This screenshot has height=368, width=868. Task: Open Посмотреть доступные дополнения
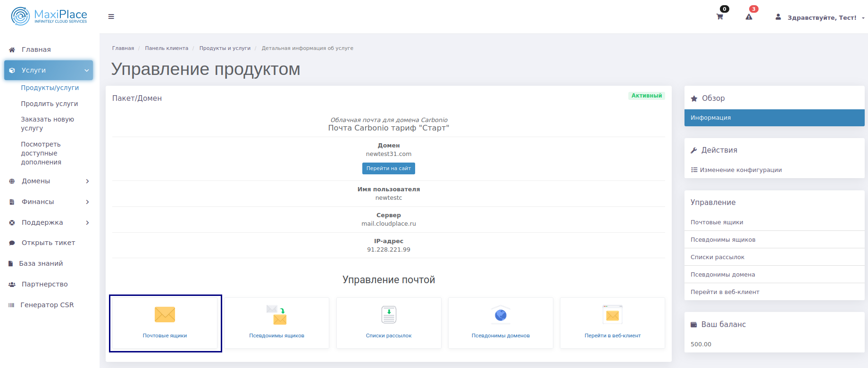41,153
